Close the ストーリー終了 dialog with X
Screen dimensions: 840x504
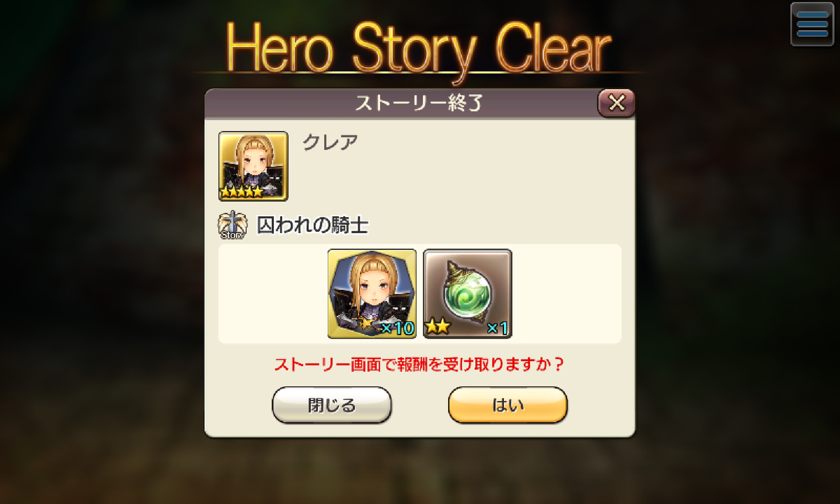[617, 102]
